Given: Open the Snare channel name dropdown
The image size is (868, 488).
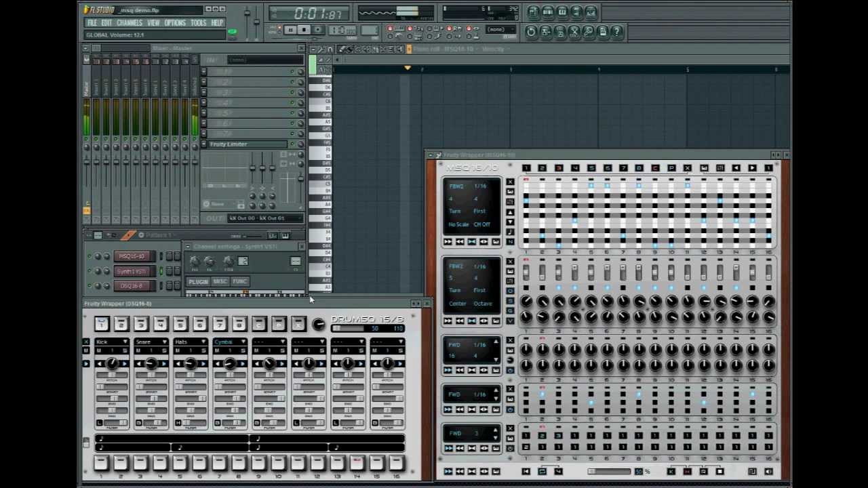Looking at the screenshot, I should [165, 342].
